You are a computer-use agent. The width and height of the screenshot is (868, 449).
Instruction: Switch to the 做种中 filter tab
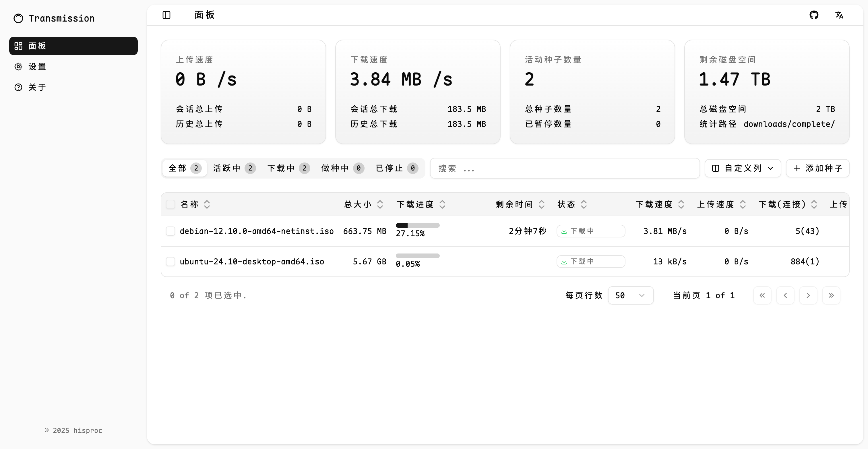[x=342, y=168]
